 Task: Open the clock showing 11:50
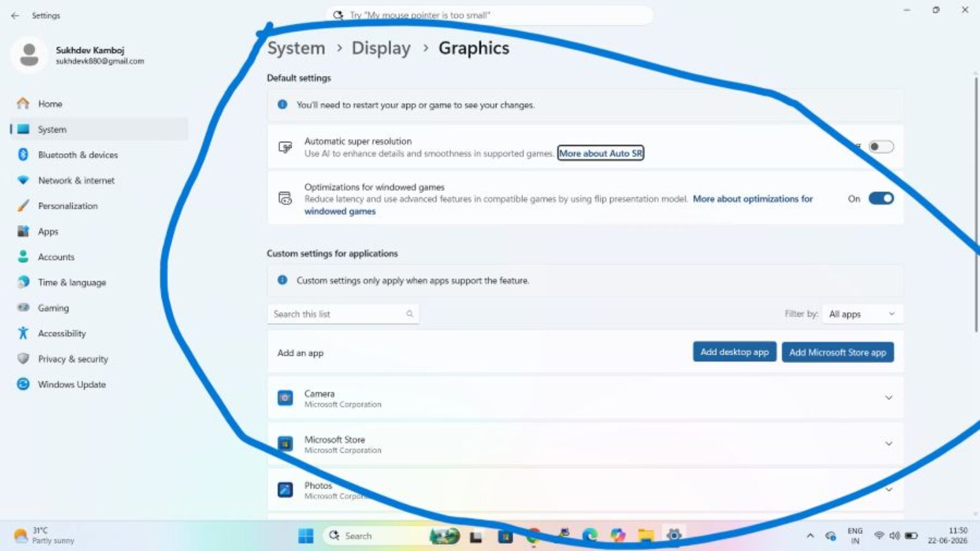[x=947, y=536]
